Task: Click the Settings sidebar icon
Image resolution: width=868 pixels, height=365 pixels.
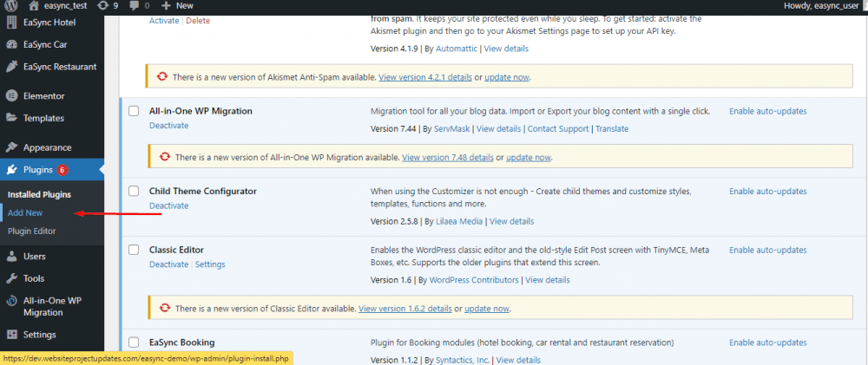Action: point(11,335)
